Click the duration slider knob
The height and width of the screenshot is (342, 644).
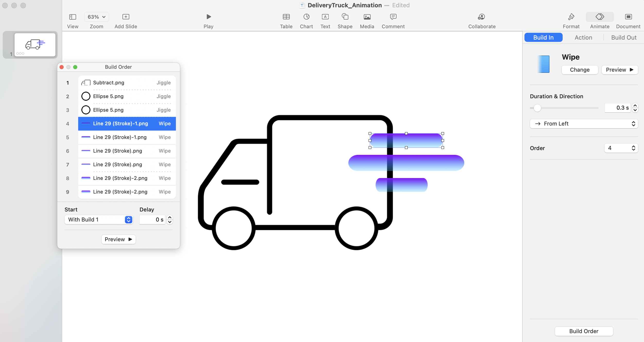tap(537, 108)
